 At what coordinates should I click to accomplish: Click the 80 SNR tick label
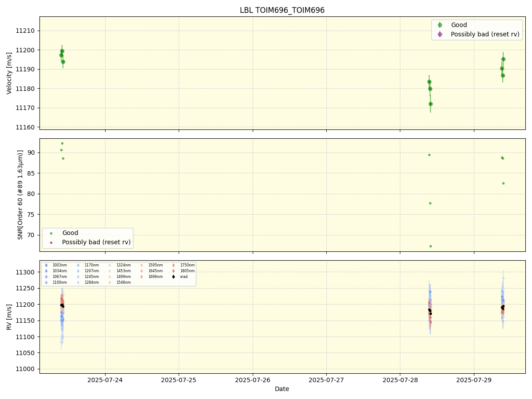31,194
